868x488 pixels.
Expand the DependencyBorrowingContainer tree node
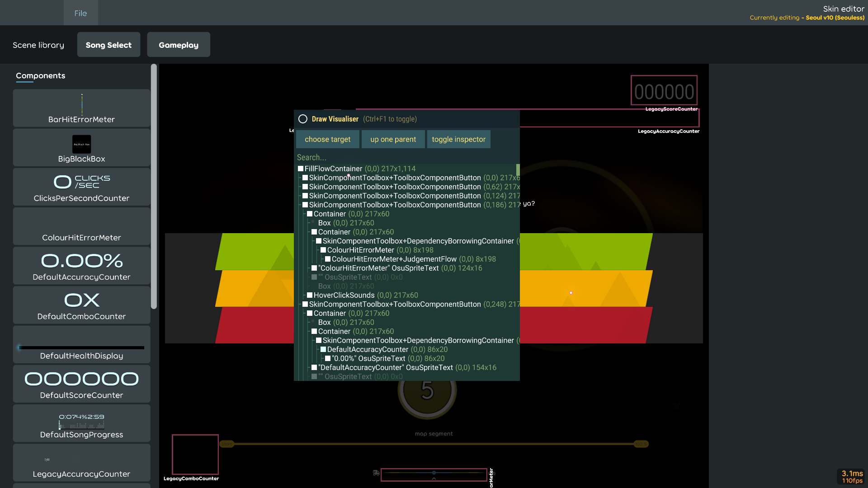pos(319,241)
